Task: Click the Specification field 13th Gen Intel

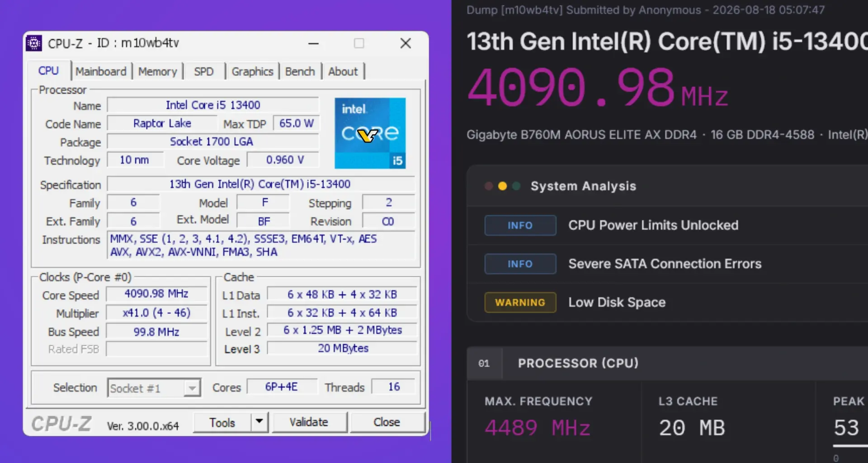Action: coord(260,184)
